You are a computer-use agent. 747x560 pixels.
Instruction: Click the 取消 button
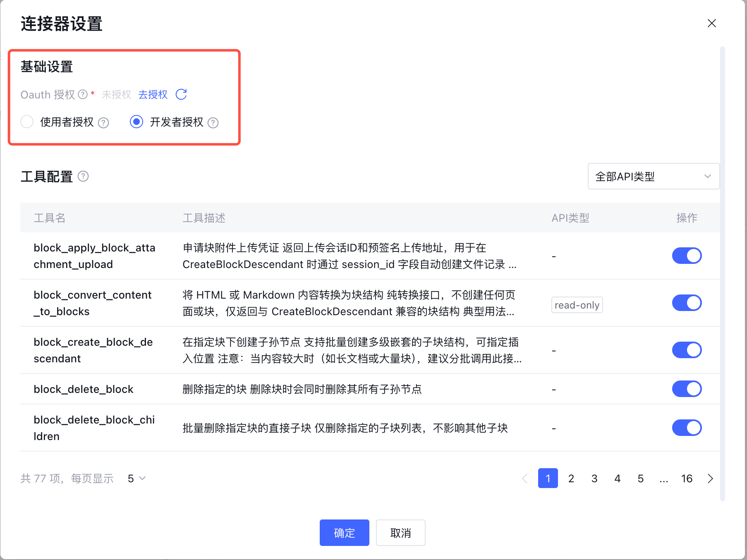400,533
